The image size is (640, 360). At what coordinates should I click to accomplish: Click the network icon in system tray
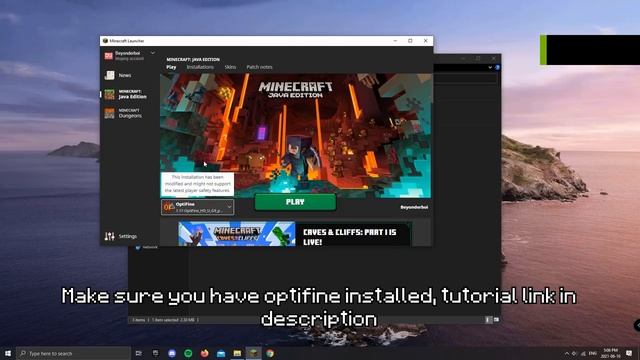[x=583, y=353]
